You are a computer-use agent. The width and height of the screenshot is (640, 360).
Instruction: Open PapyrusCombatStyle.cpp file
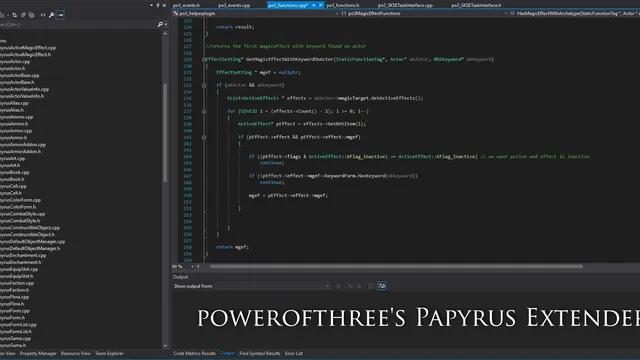(x=22, y=214)
